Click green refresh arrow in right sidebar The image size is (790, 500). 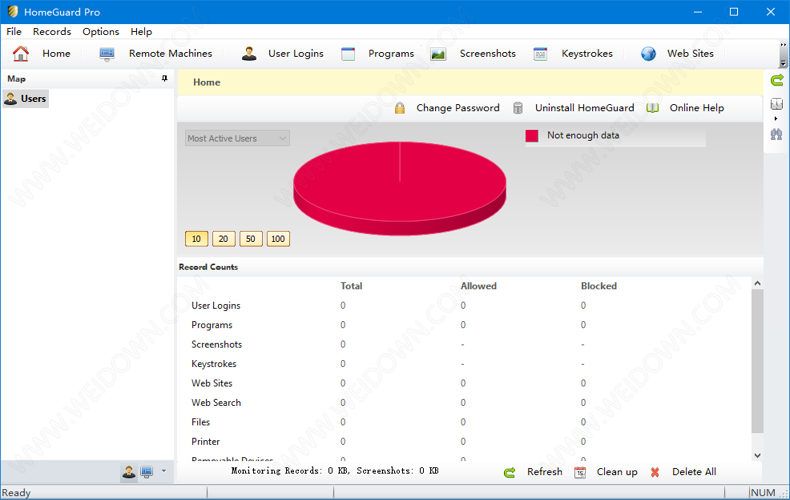click(776, 80)
